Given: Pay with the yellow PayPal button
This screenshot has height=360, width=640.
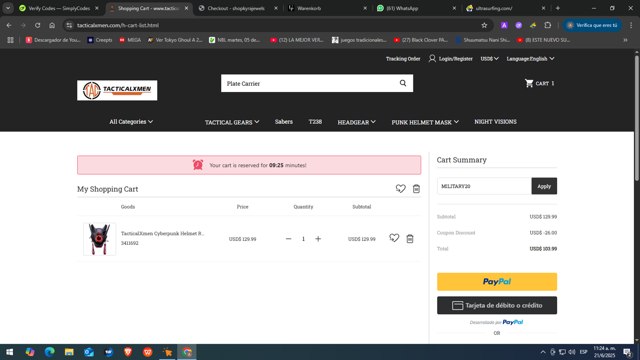Looking at the screenshot, I should point(497,282).
